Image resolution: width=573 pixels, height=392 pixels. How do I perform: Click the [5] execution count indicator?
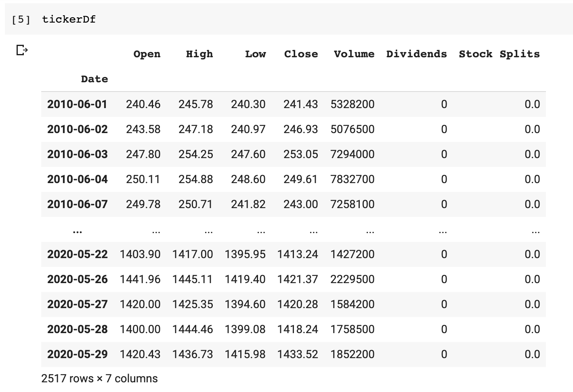(x=21, y=19)
